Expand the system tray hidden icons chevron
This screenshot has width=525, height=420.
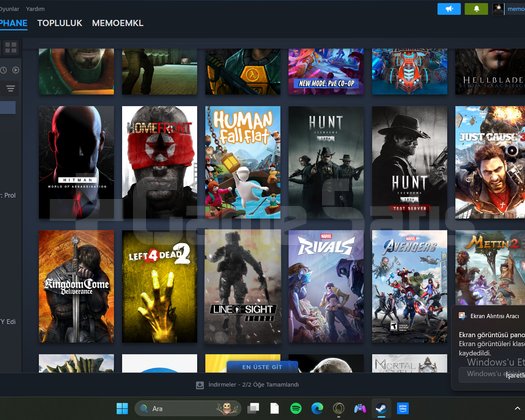(x=517, y=408)
